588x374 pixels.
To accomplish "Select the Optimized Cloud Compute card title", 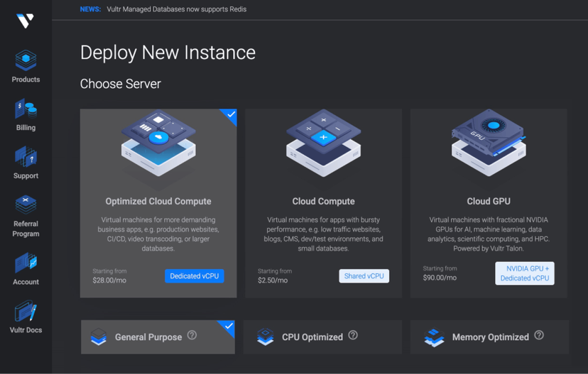I will click(x=158, y=201).
